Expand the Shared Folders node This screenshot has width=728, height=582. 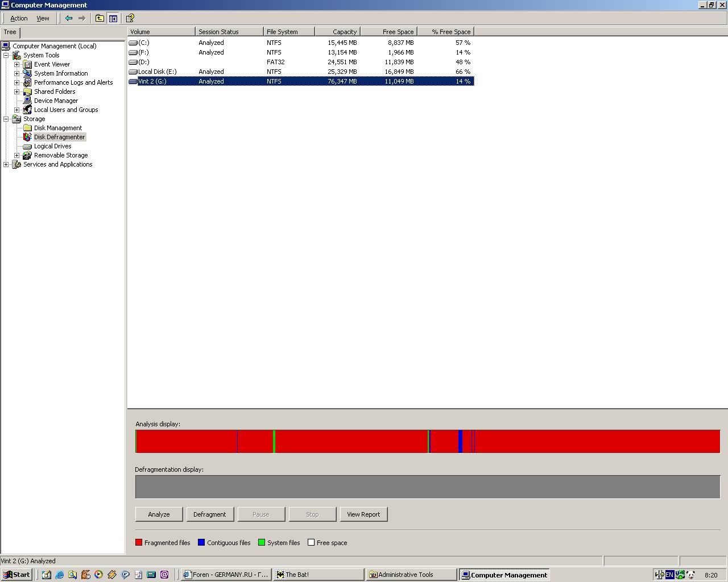[17, 92]
